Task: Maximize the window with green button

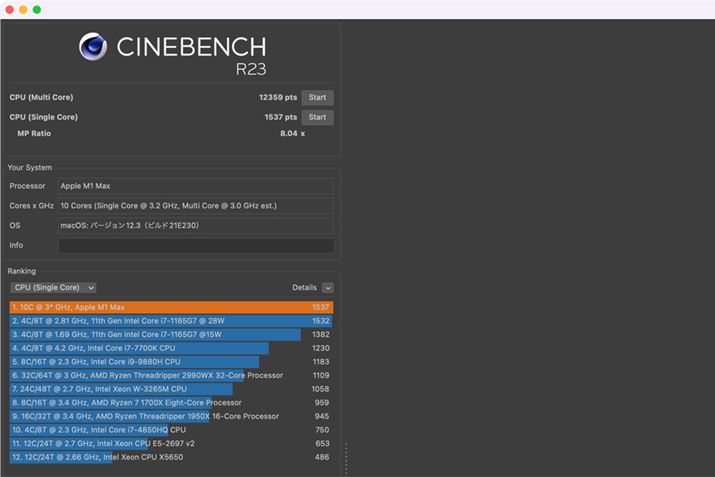Action: point(37,10)
